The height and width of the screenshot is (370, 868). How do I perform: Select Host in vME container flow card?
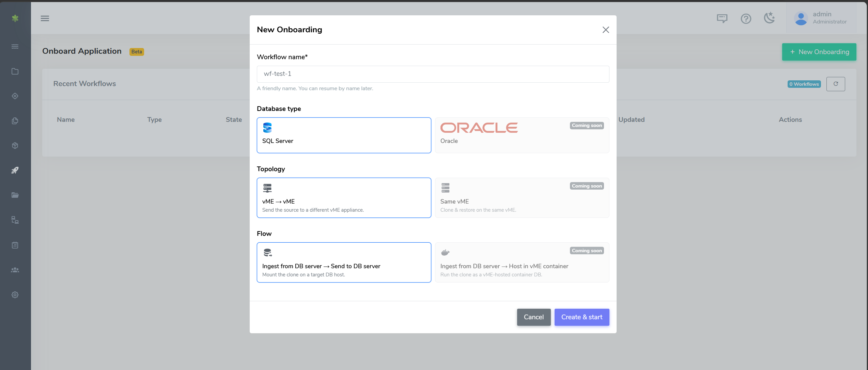(x=522, y=262)
